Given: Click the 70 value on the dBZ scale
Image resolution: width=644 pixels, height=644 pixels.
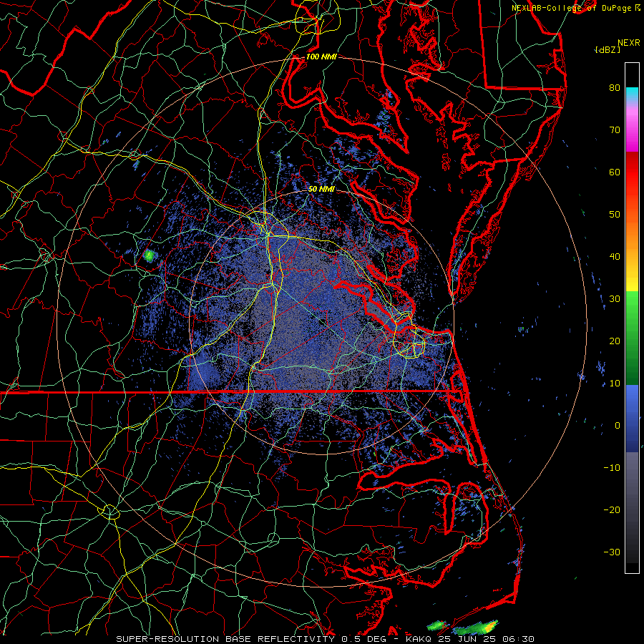Looking at the screenshot, I should click(615, 130).
